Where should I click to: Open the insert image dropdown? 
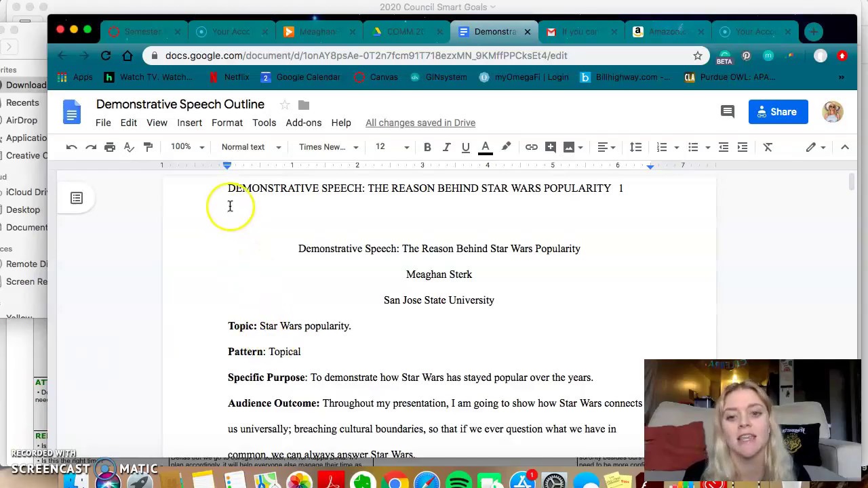573,147
